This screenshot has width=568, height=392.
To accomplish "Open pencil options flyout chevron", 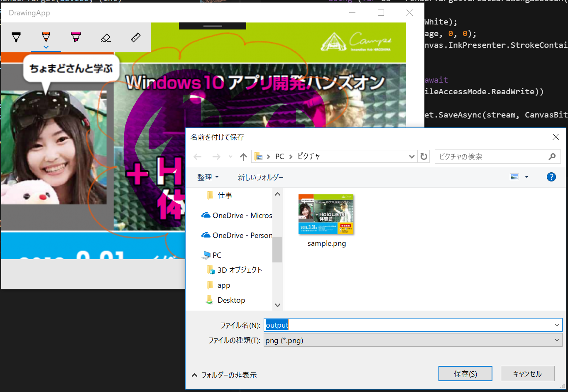I will pyautogui.click(x=46, y=47).
